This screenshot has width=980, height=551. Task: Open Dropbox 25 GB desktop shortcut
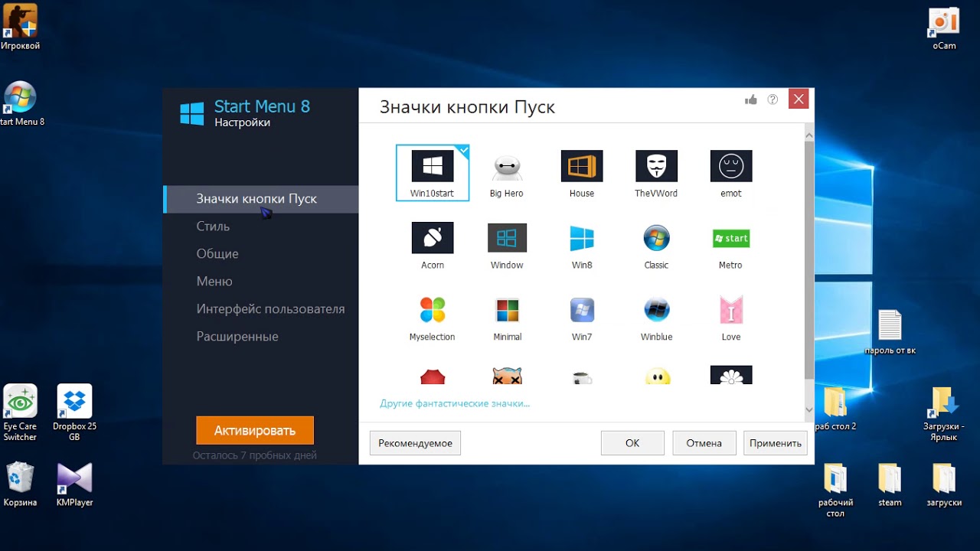[x=74, y=412]
